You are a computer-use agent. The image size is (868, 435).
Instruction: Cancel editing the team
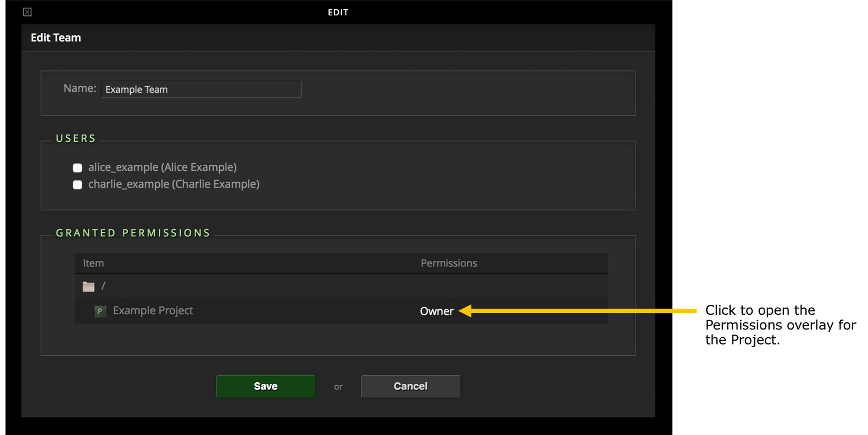pyautogui.click(x=410, y=387)
